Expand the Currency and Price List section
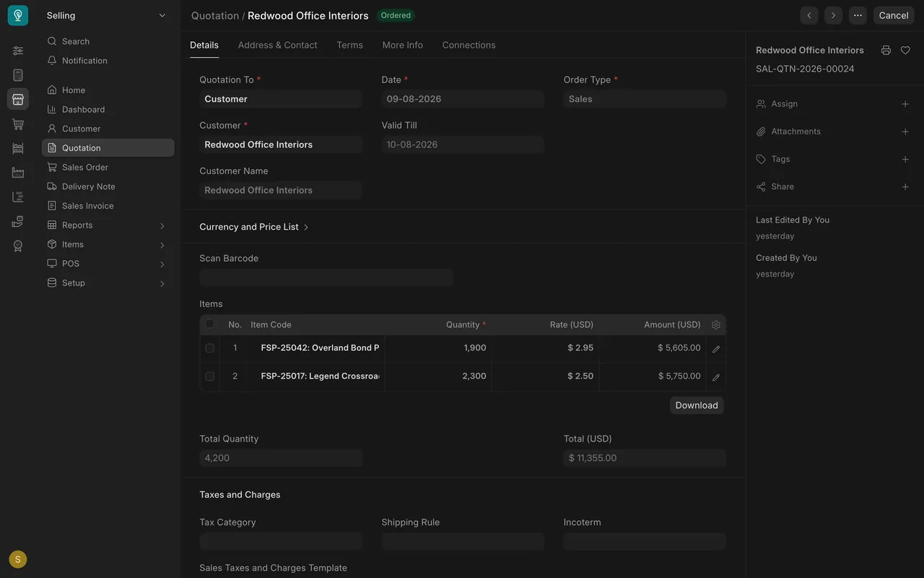 pyautogui.click(x=254, y=227)
